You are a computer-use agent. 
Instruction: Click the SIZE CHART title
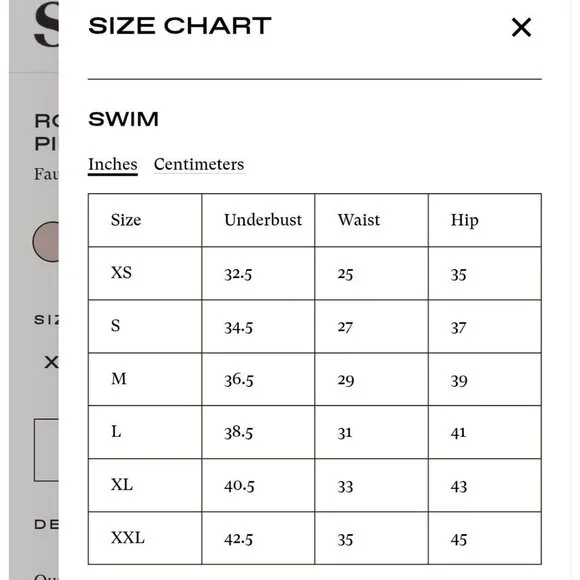pos(180,26)
